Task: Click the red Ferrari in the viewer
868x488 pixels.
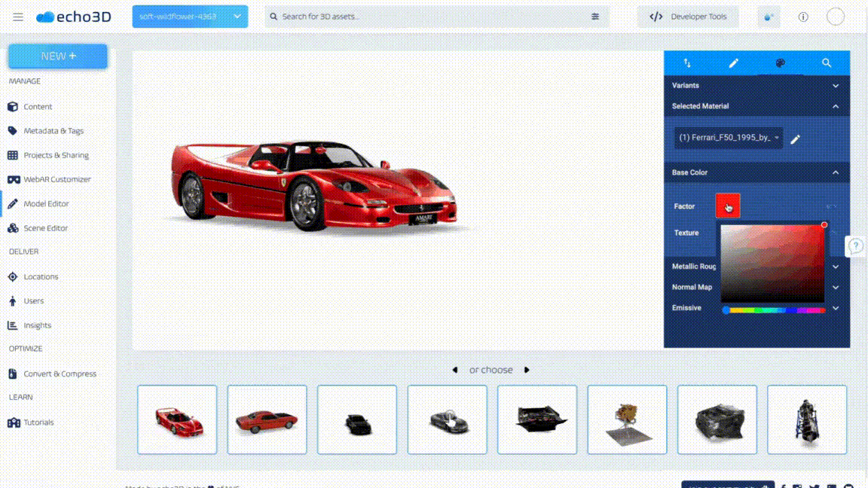Action: coord(314,185)
